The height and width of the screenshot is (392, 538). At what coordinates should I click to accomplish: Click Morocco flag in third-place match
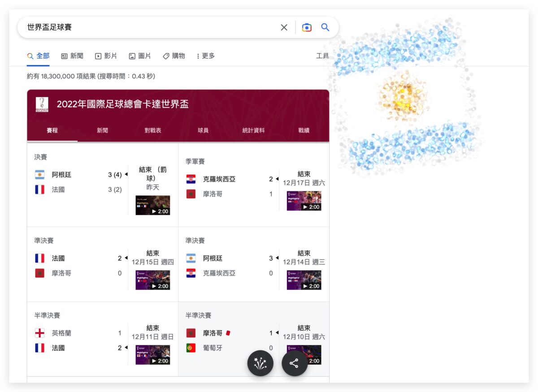(191, 194)
